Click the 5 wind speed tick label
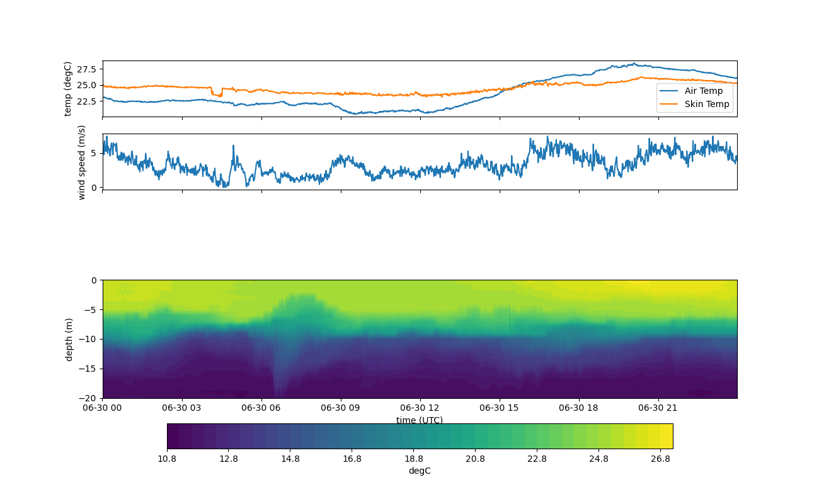Viewport: 819px width, 504px height. click(94, 153)
